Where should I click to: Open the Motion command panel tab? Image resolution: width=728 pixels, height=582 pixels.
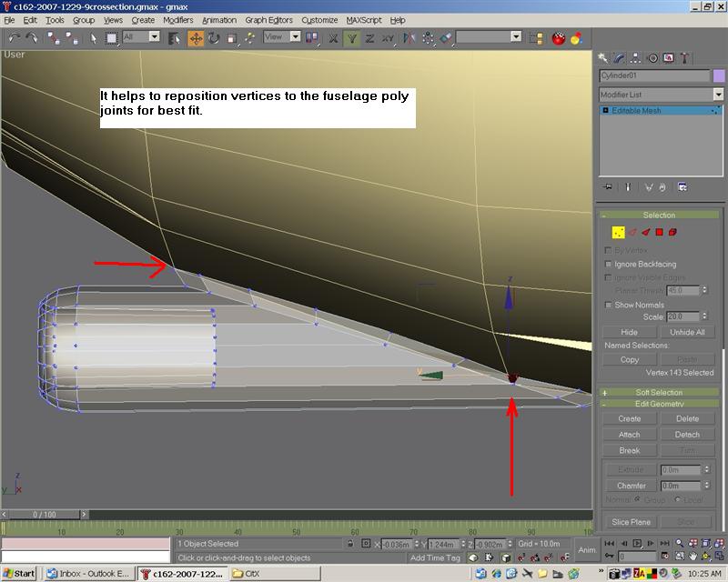[652, 57]
